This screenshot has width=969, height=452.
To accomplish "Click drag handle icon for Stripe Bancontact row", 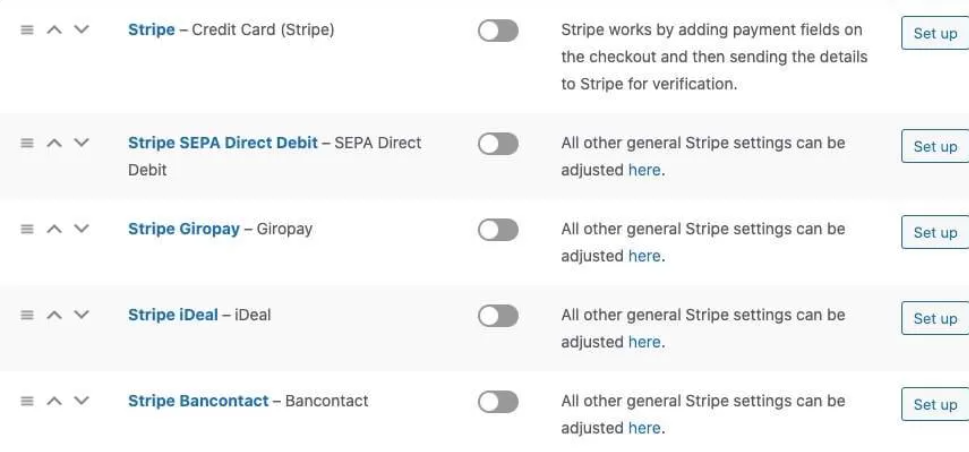I will [28, 402].
